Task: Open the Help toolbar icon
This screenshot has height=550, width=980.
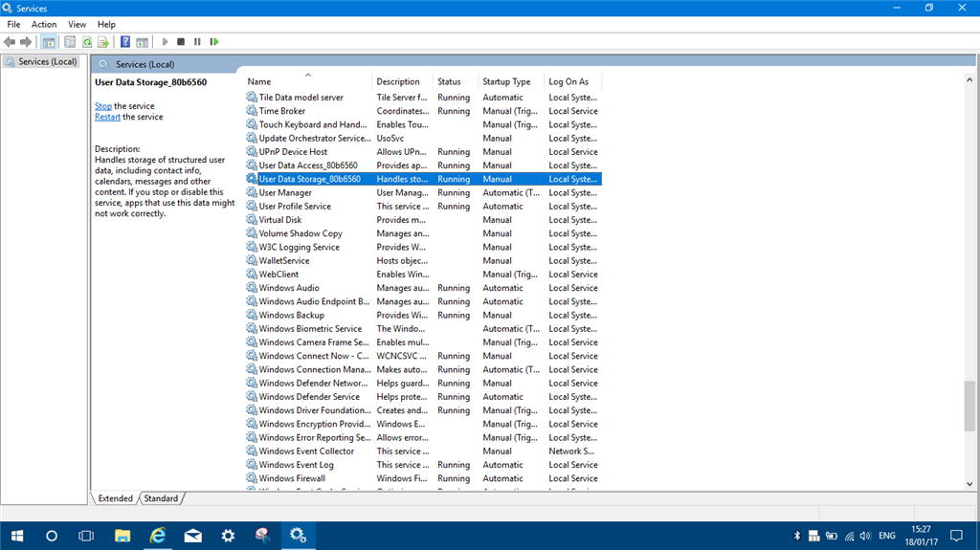Action: coord(125,42)
